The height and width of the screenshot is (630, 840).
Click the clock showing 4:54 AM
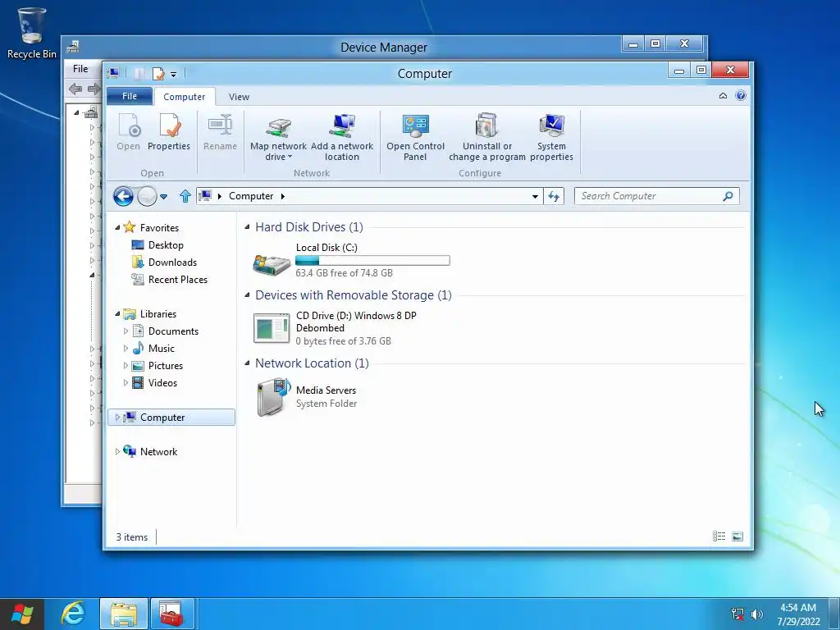pos(798,608)
